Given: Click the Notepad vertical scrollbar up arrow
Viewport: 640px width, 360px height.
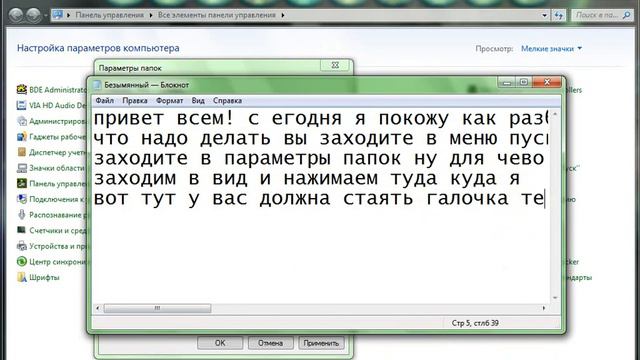Looking at the screenshot, I should (555, 114).
